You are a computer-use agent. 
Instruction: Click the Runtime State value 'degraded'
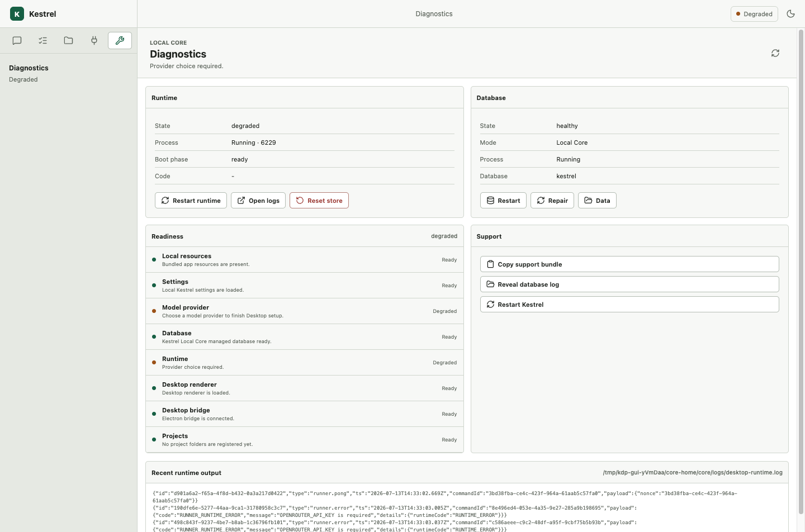[245, 126]
